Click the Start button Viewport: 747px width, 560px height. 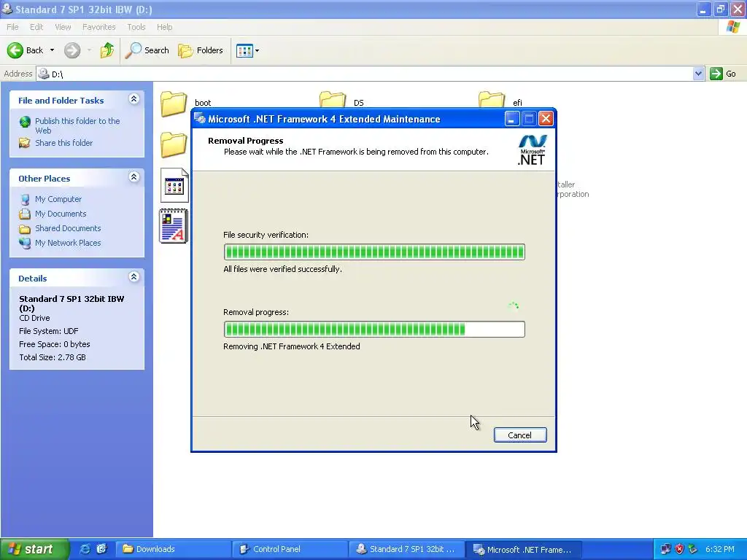pyautogui.click(x=35, y=549)
